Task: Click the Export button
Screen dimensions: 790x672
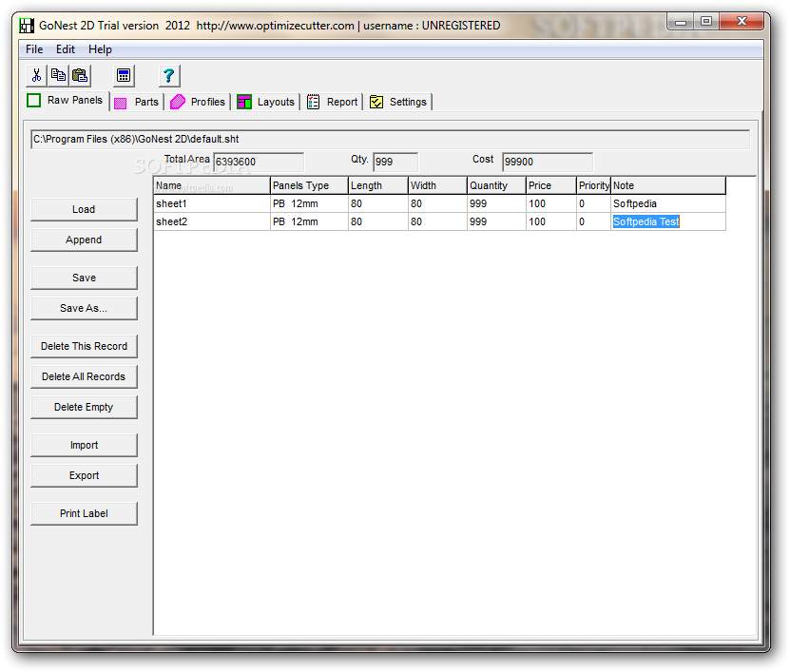Action: [x=84, y=475]
